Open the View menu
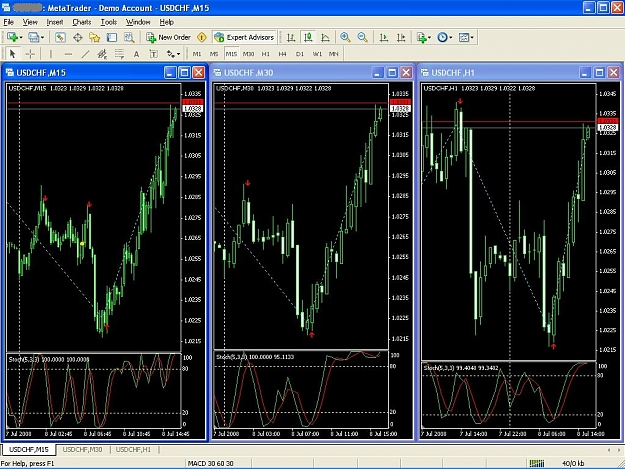Screen dimensions: 625x469 [30, 22]
